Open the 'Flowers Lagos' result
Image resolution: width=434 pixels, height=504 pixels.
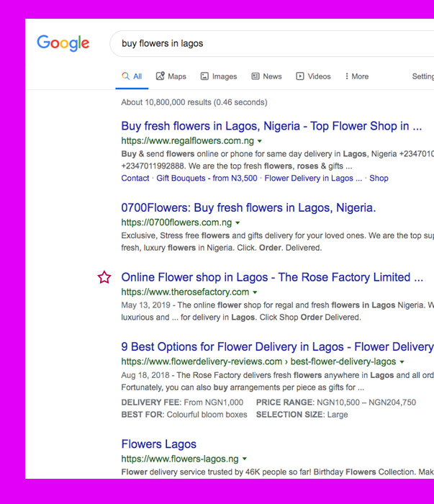pyautogui.click(x=158, y=444)
